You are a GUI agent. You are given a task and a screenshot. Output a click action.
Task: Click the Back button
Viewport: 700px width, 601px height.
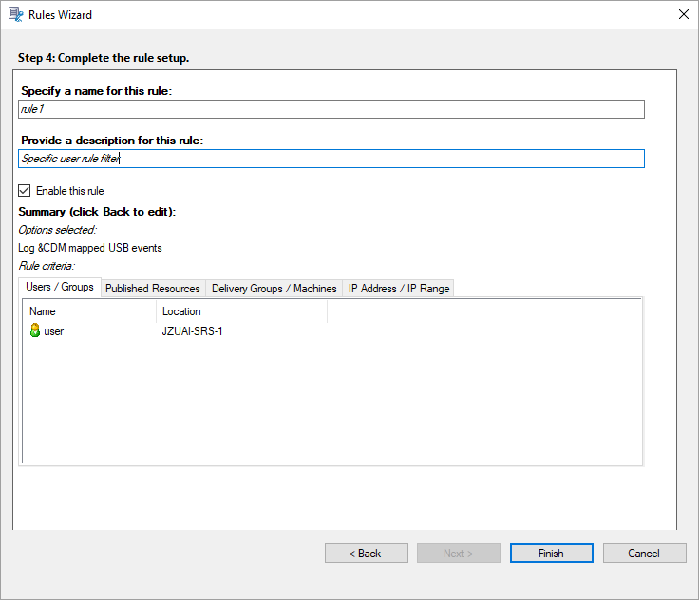click(366, 554)
